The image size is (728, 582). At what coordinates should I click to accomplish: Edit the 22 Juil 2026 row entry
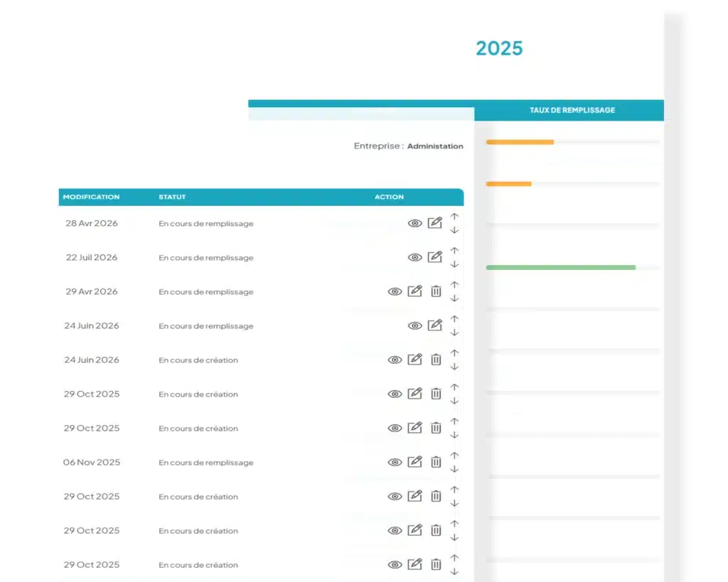coord(434,257)
